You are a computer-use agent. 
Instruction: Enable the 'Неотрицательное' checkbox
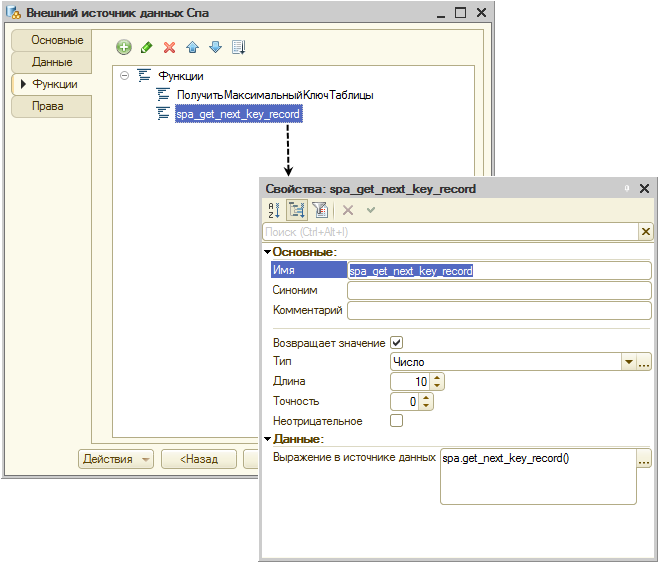(x=396, y=421)
